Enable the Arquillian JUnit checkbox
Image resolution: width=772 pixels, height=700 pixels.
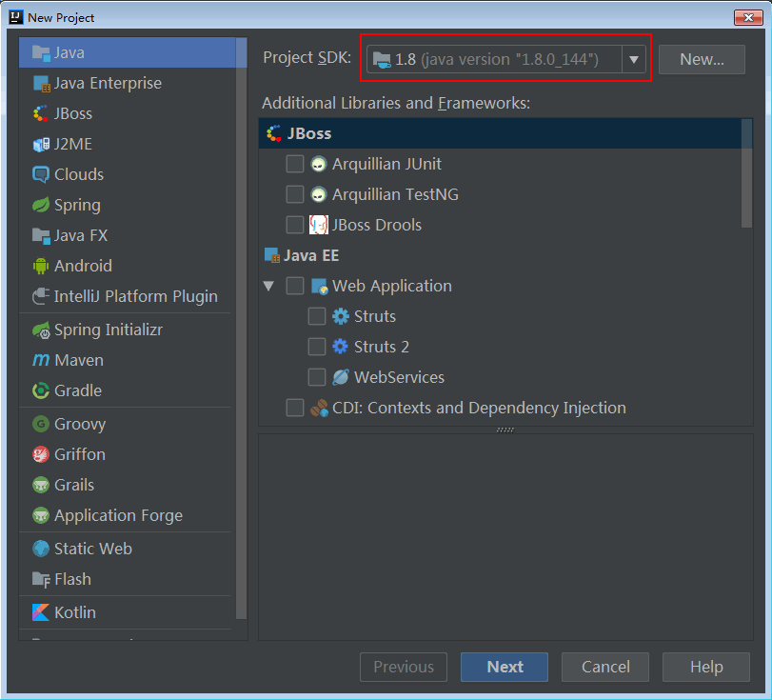(295, 164)
